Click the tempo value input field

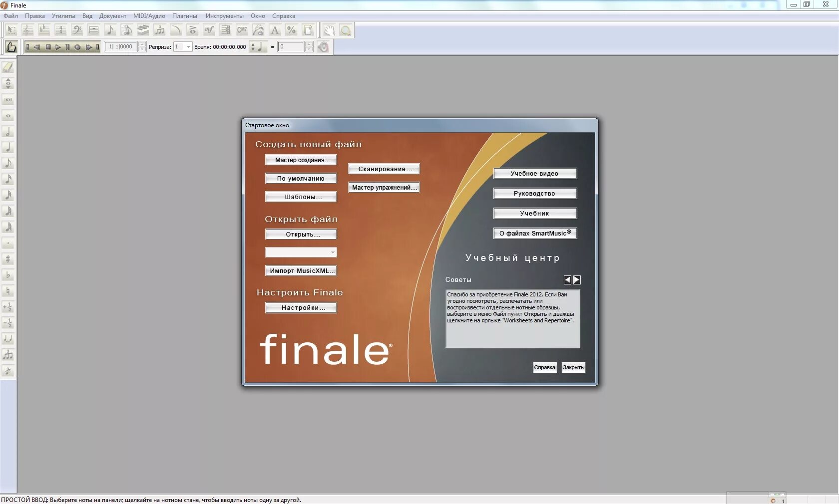(x=291, y=47)
